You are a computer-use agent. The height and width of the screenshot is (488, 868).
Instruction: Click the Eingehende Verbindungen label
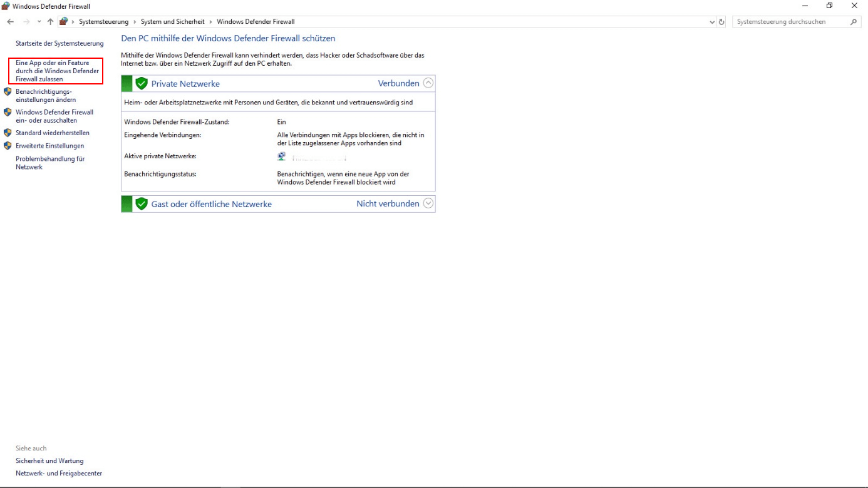pyautogui.click(x=163, y=135)
